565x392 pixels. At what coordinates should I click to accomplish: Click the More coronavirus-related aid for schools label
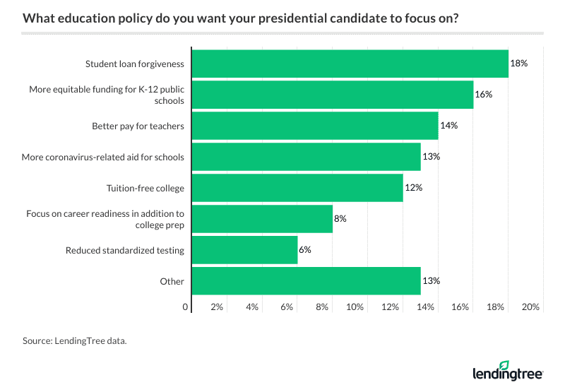(x=103, y=157)
